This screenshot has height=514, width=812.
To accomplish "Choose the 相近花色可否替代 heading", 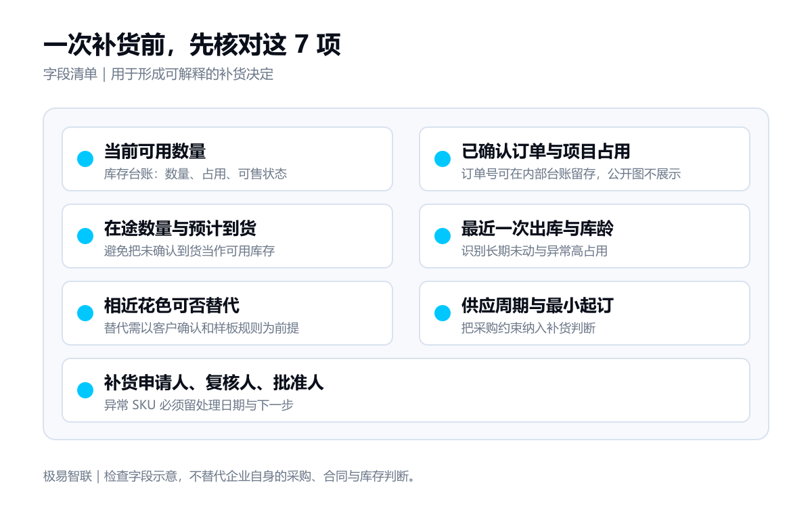I will click(x=172, y=305).
